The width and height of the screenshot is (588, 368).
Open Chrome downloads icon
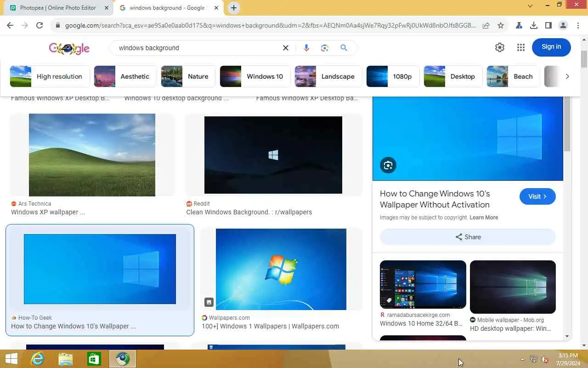point(534,26)
